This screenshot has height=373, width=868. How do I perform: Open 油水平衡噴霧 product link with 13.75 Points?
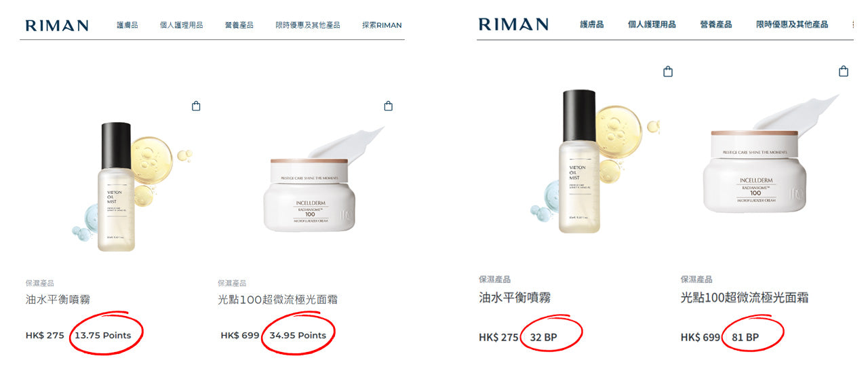pos(58,299)
